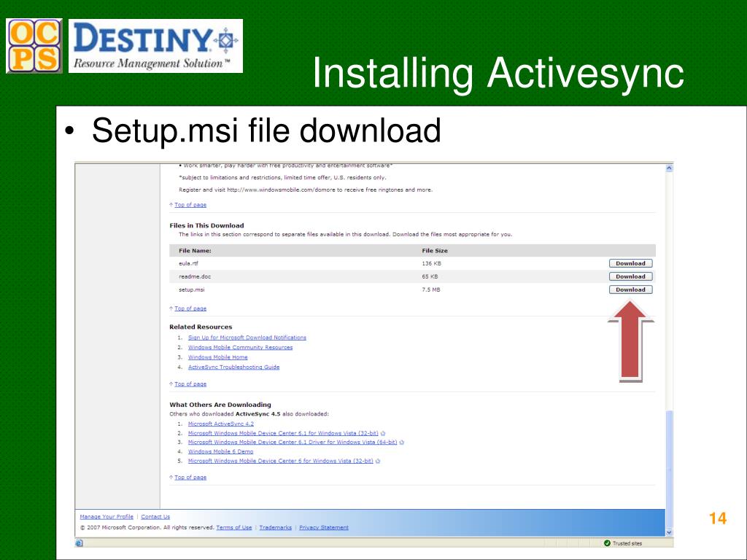Click the setup.msi file name
The width and height of the screenshot is (747, 560).
click(192, 289)
